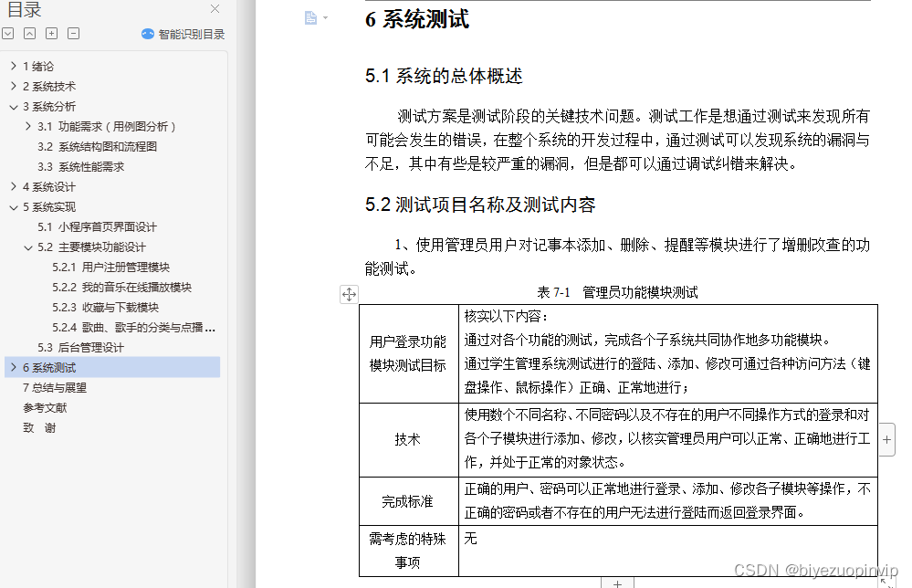Click 智能识别目录 button

click(183, 35)
